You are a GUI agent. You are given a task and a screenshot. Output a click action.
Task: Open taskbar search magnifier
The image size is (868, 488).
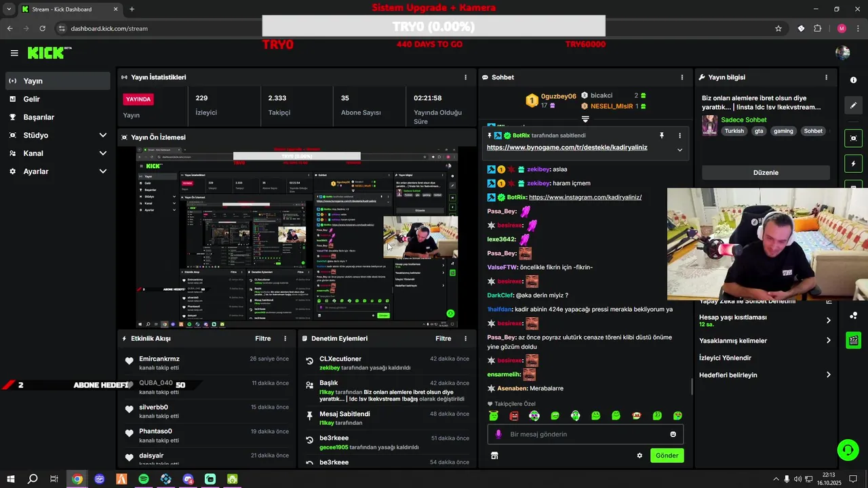click(33, 479)
